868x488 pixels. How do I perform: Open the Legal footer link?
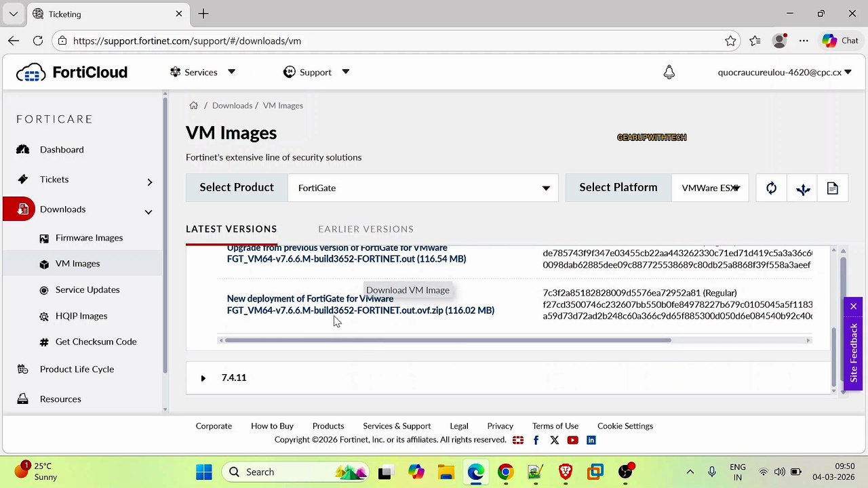(x=459, y=426)
